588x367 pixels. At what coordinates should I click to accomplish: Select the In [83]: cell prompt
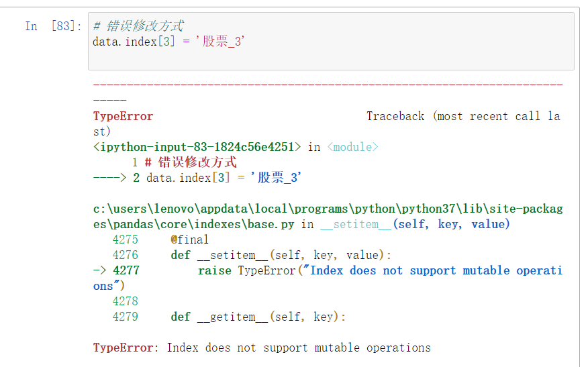53,26
